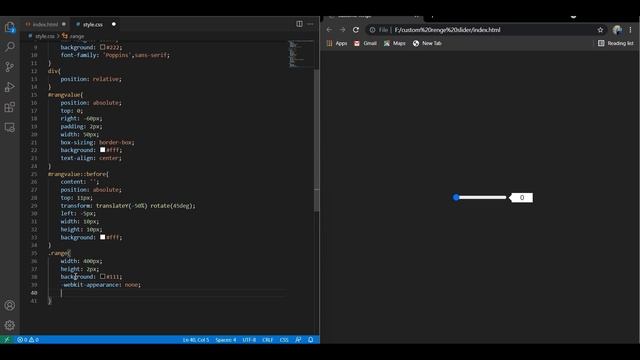Click Ln 40, Col 5 in status bar

tap(196, 340)
